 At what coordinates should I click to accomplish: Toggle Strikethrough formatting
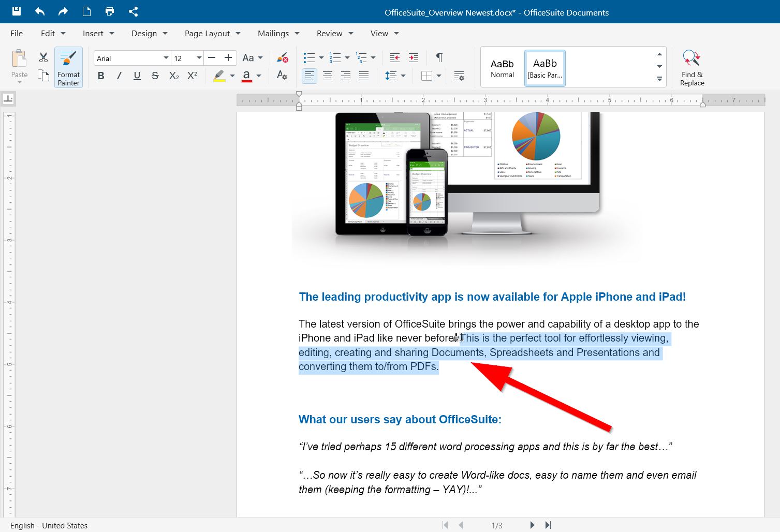(x=155, y=76)
